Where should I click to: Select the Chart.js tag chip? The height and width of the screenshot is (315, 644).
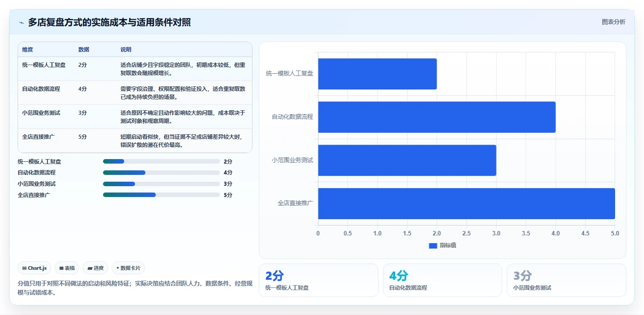coord(35,268)
